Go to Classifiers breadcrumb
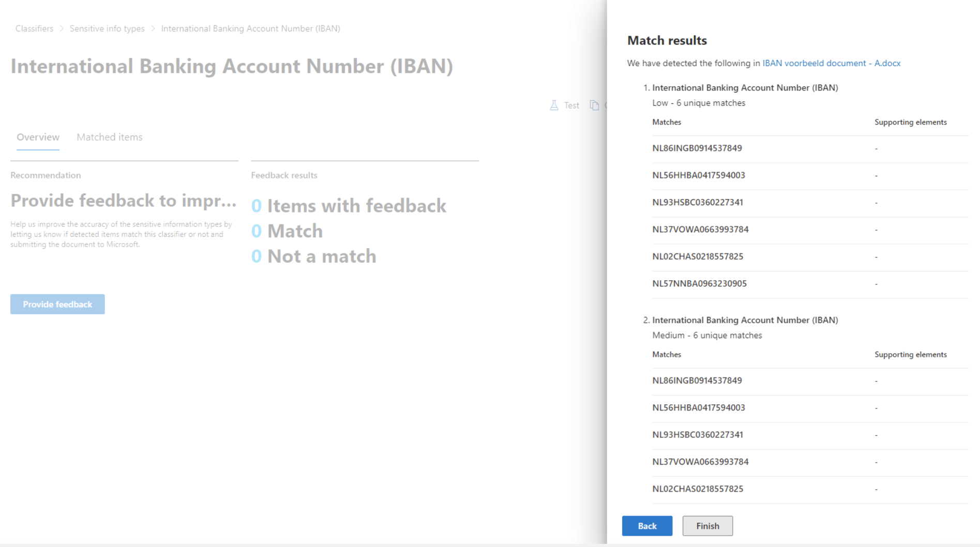Screen dimensions: 980x547 click(34, 28)
